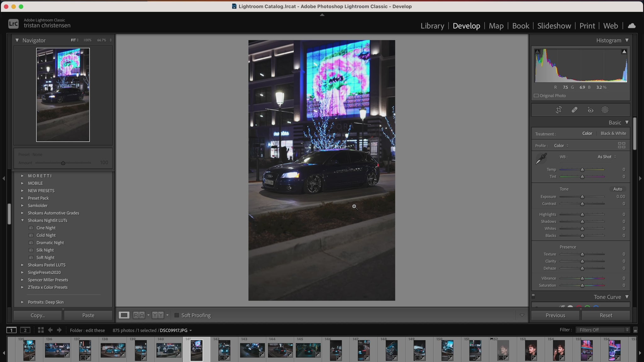644x362 pixels.
Task: Select the Red Eye Correction tool
Action: (x=590, y=110)
